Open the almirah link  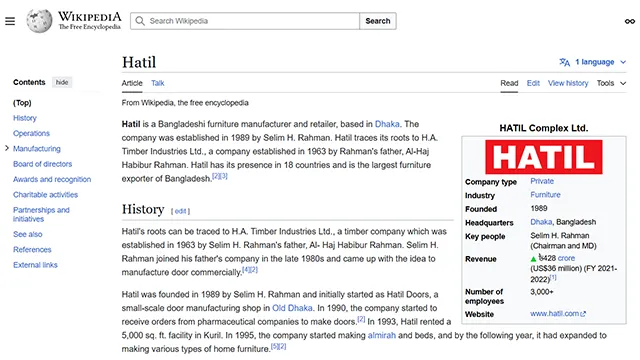pos(382,335)
